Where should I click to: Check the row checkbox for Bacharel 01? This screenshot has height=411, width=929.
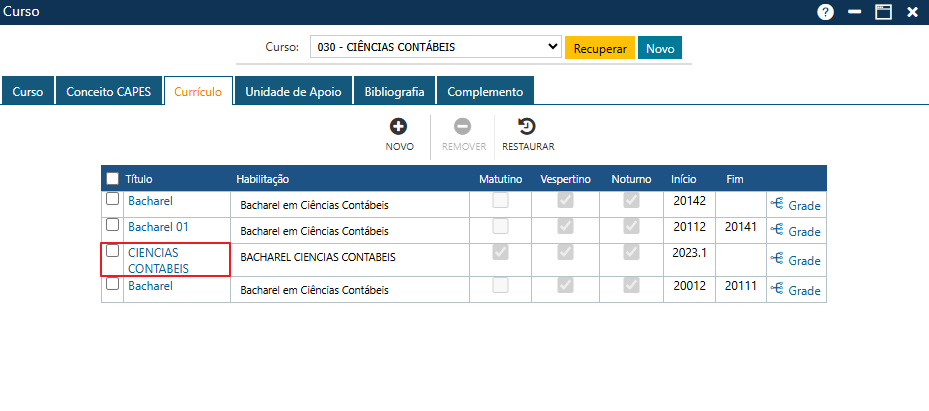(112, 225)
